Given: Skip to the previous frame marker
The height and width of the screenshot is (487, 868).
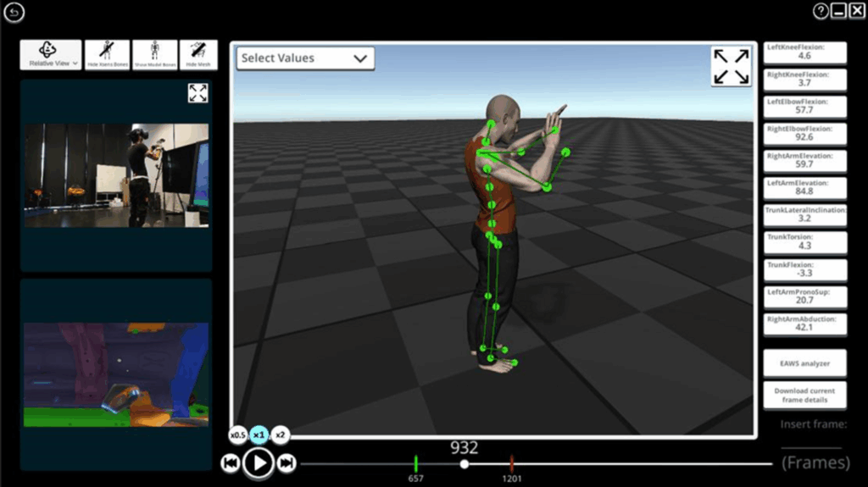Looking at the screenshot, I should [230, 462].
